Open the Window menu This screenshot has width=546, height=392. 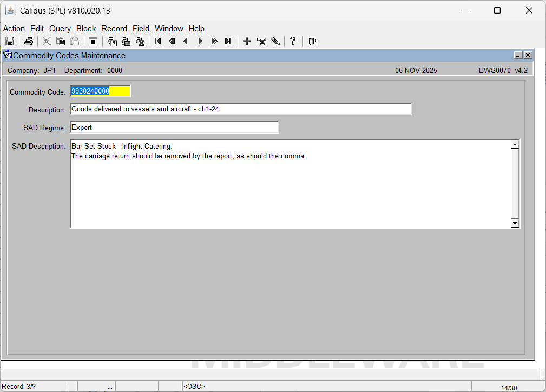[x=169, y=29]
